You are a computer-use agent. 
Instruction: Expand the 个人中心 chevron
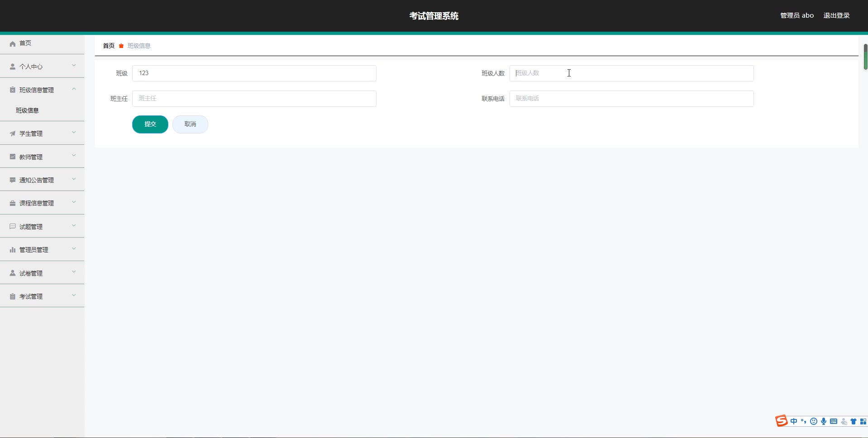[x=74, y=66]
